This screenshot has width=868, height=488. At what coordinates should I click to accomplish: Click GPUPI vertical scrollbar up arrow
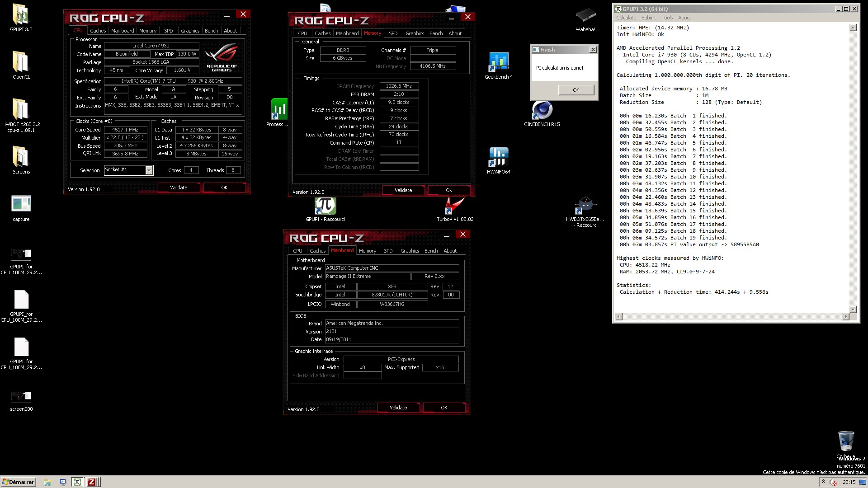[x=853, y=28]
